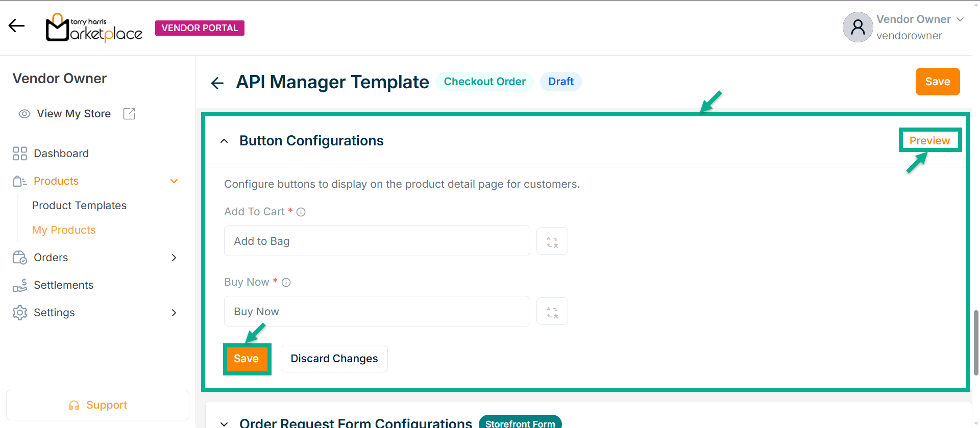Collapse the Button Configurations section
The width and height of the screenshot is (980, 428).
click(x=224, y=141)
